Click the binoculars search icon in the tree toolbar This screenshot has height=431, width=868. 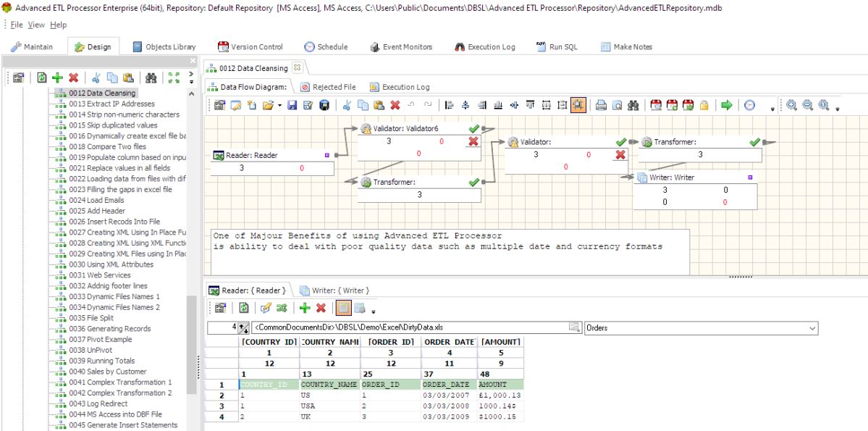(x=151, y=78)
